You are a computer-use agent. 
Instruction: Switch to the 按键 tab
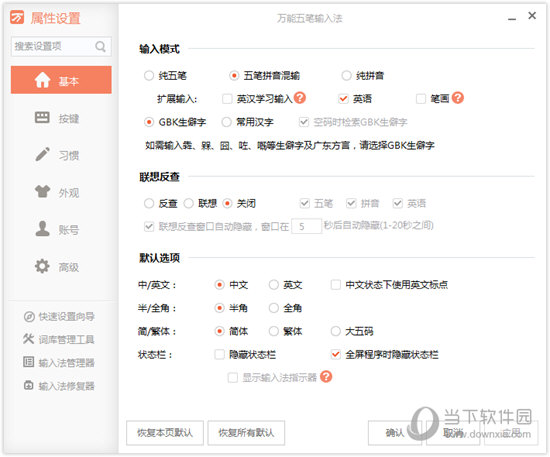pos(61,118)
